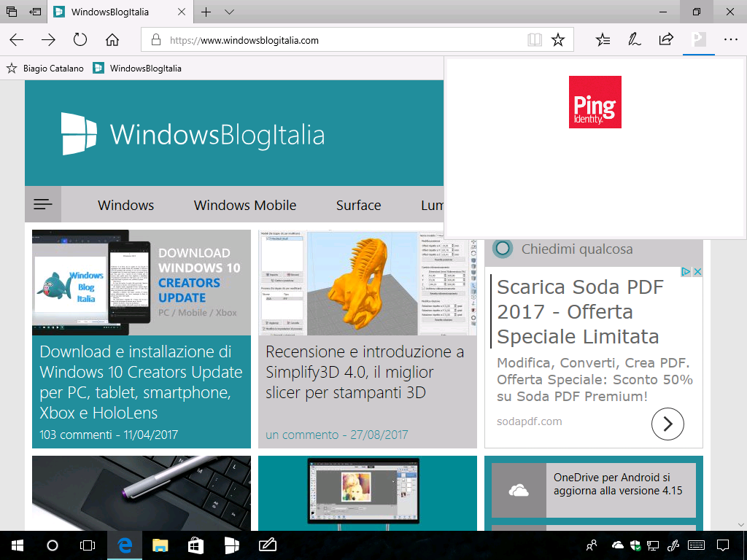Open Windows Ink Workspace tray icon
Screen dimensions: 747x560
(x=673, y=545)
